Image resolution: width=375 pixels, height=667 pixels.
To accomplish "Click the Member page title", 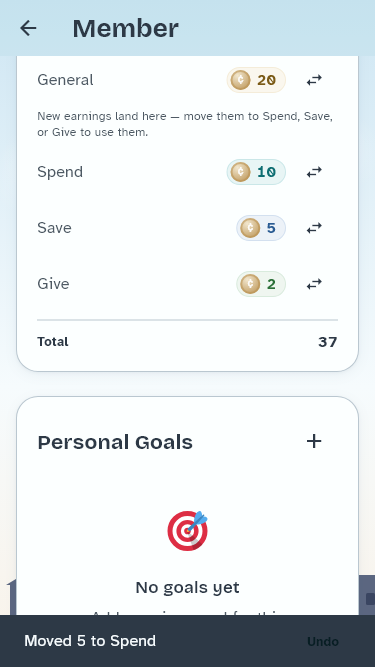I will tap(125, 29).
